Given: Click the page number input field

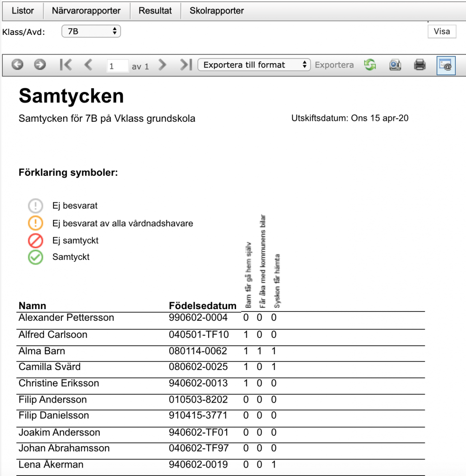Looking at the screenshot, I should coord(118,66).
